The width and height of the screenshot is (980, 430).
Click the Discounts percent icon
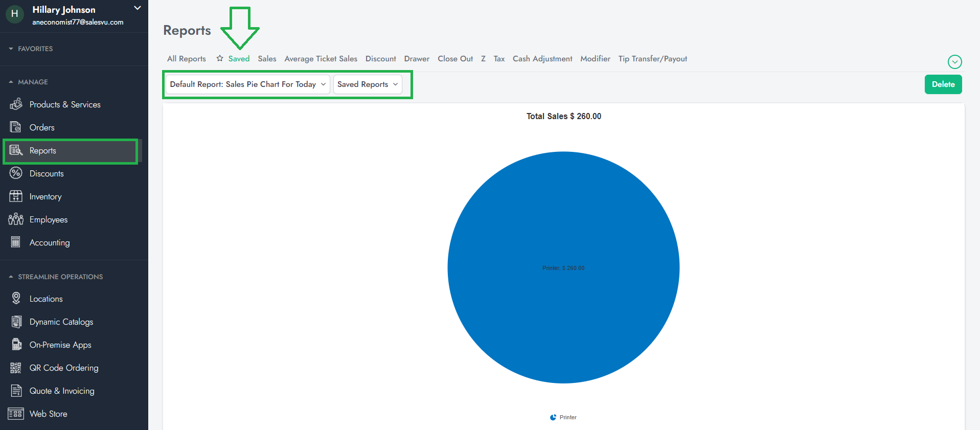point(16,173)
